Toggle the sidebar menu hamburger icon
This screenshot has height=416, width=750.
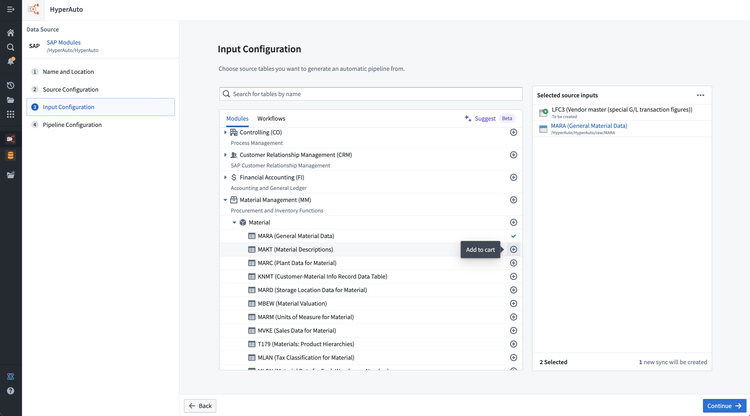pyautogui.click(x=11, y=9)
